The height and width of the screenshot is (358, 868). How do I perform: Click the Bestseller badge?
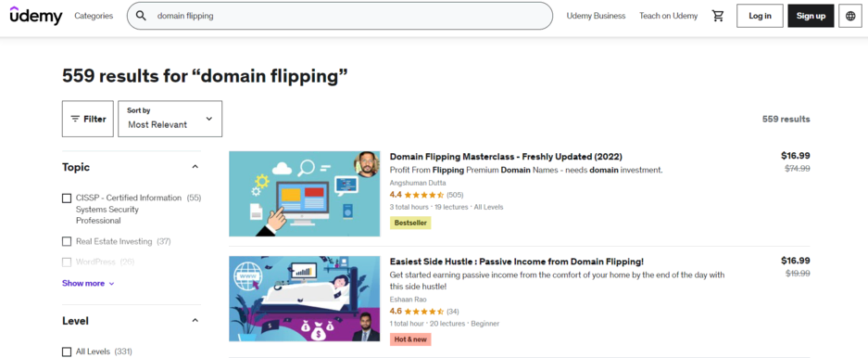coord(410,223)
